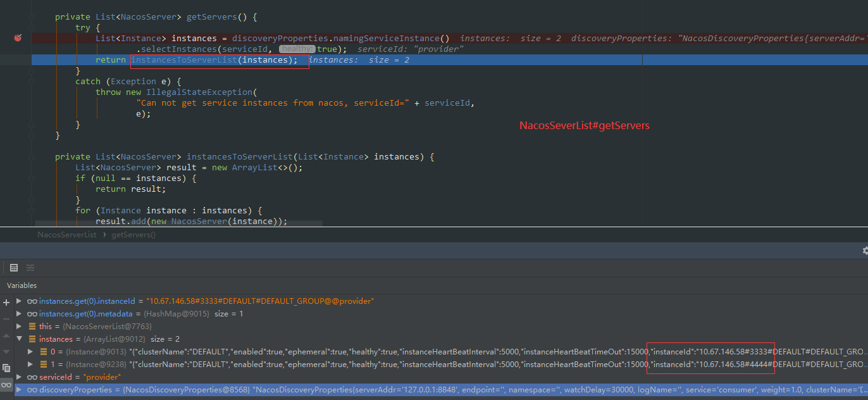Screen dimensions: 868x400
Task: Expand instances.get(0).metadata watch row
Action: click(x=19, y=314)
